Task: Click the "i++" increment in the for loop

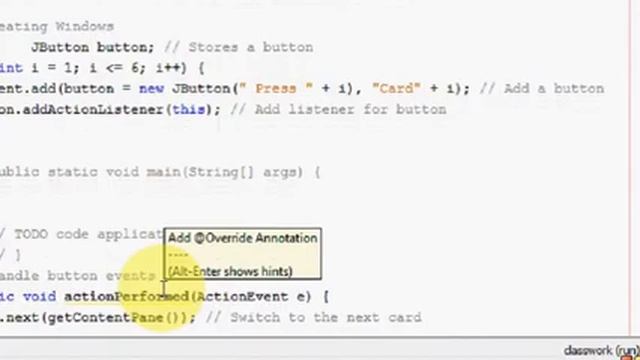Action: tap(168, 68)
